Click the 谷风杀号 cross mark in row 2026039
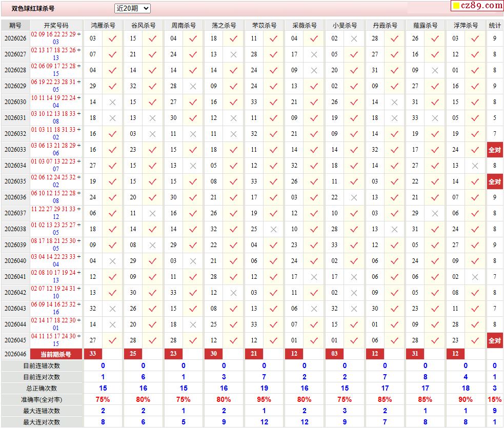504x428 pixels. [152, 245]
